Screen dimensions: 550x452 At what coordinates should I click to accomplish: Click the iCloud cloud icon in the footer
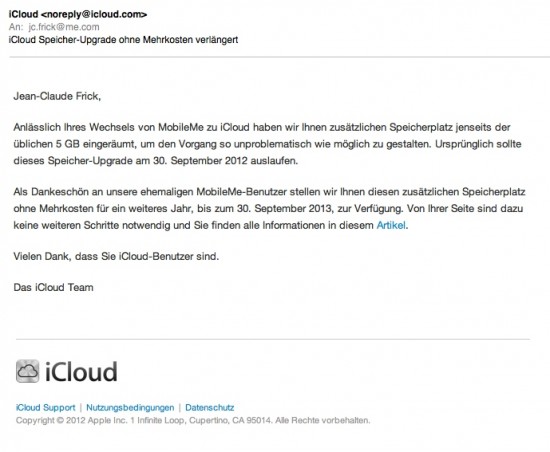pyautogui.click(x=27, y=371)
